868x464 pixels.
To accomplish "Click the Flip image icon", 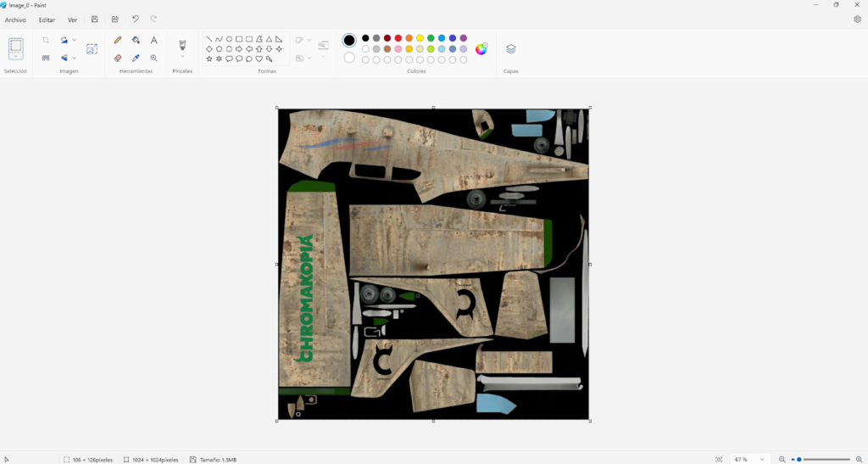I will click(x=64, y=58).
